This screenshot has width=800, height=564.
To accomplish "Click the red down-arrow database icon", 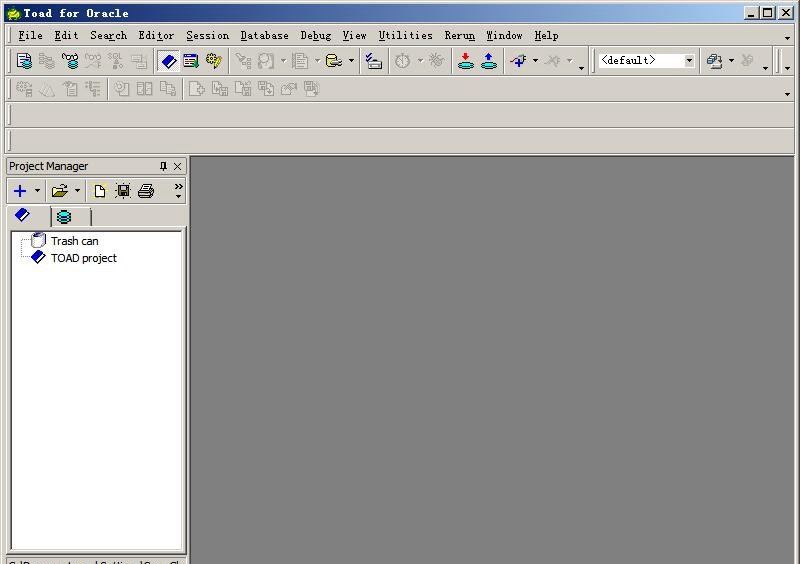I will [x=465, y=61].
